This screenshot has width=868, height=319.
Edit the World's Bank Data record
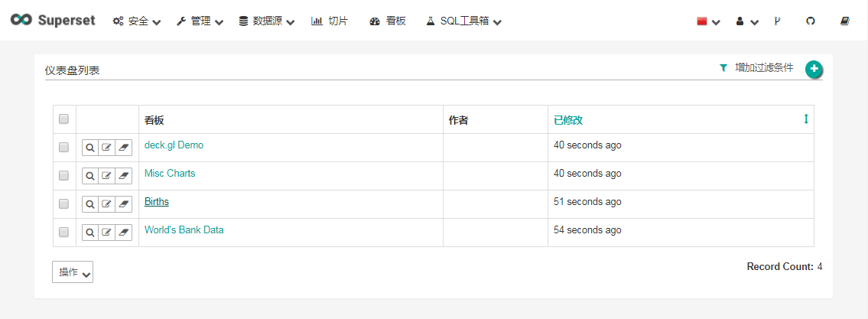click(x=106, y=232)
